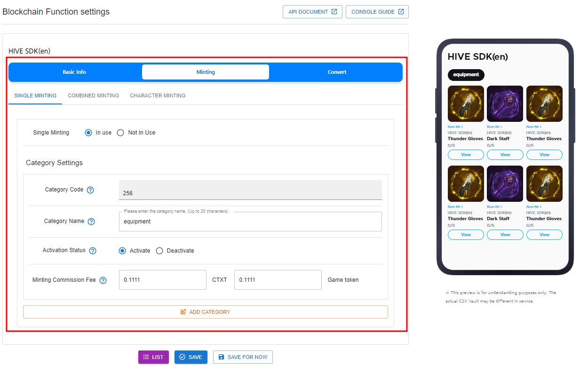Open the CONSOLE GUIDE link
The width and height of the screenshot is (588, 382).
(x=377, y=12)
